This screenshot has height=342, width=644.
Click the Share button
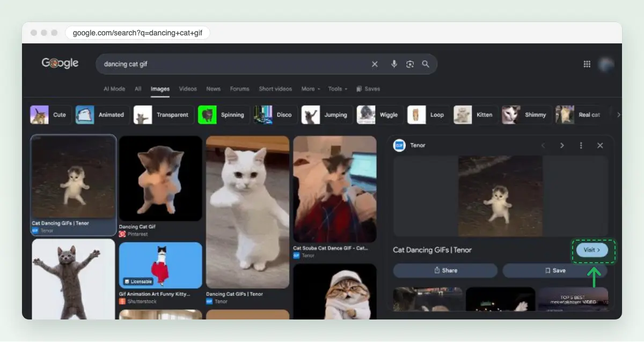(x=445, y=271)
